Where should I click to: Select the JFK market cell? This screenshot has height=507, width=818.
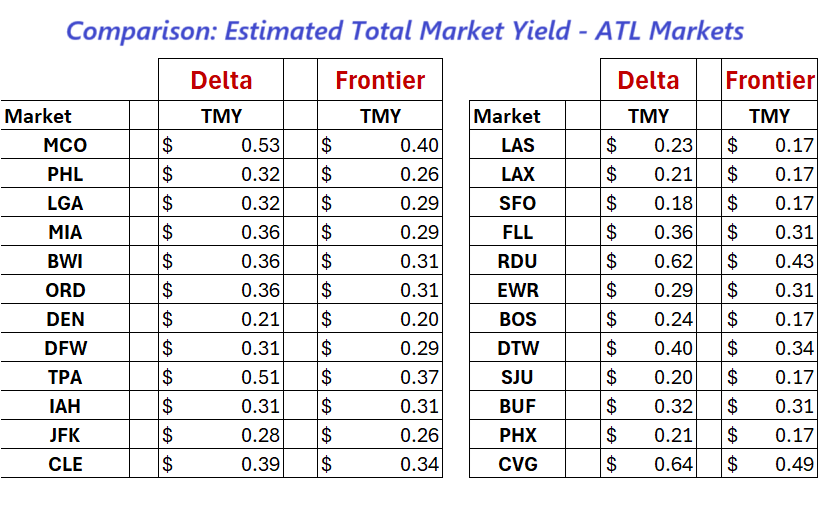66,436
